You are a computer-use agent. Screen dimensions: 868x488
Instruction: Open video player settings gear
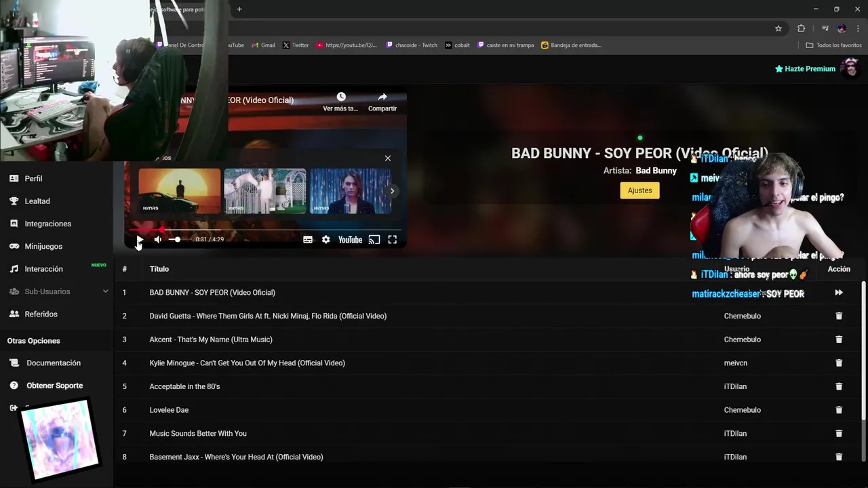tap(326, 239)
